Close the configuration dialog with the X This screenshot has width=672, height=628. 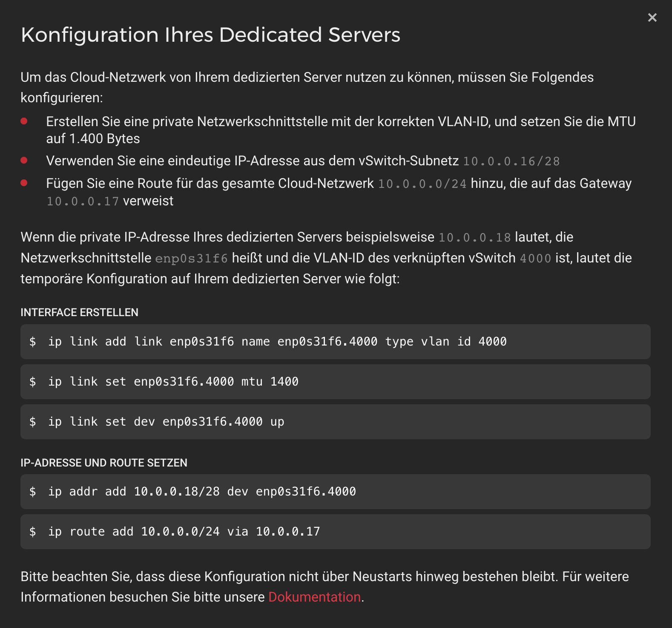coord(652,17)
